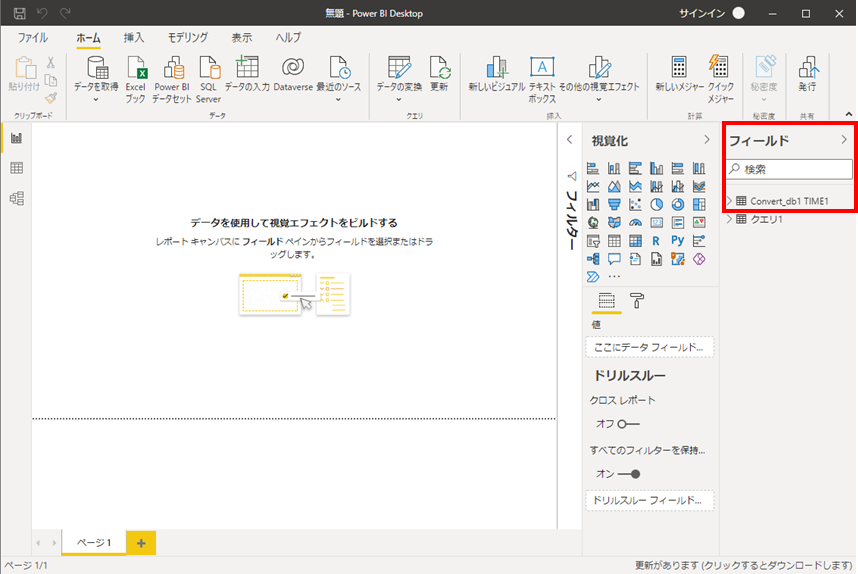858x574 pixels.
Task: Open the format paint roller tab
Action: [x=636, y=300]
